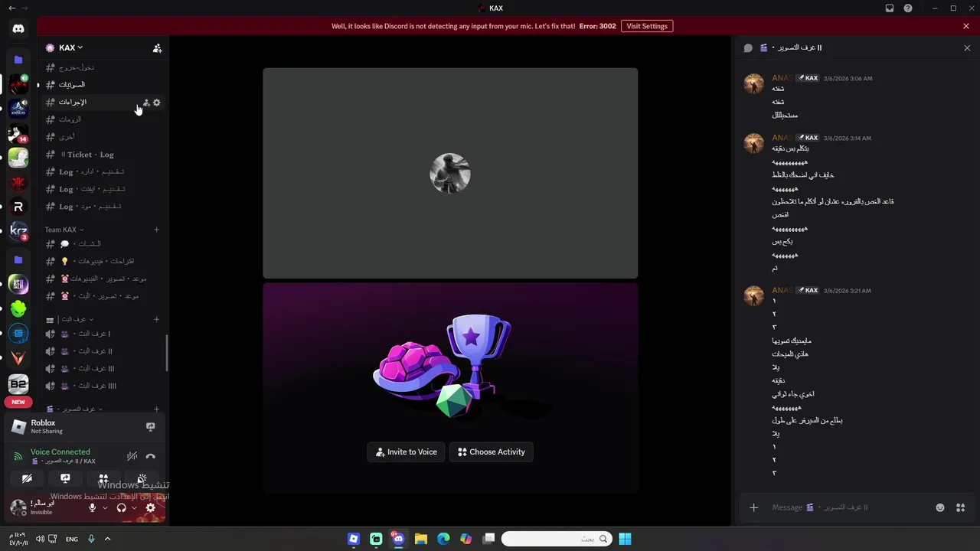The width and height of the screenshot is (980, 551).
Task: Click Choose Activity button
Action: pos(492,452)
